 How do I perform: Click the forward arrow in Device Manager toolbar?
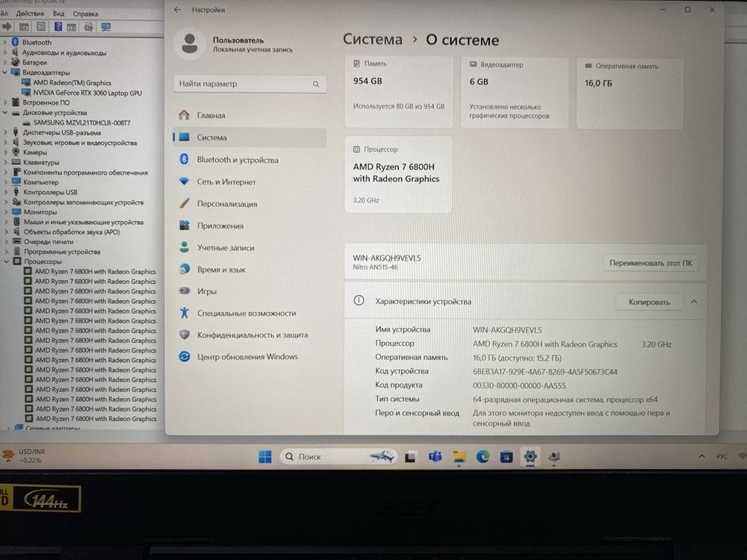[x=7, y=27]
